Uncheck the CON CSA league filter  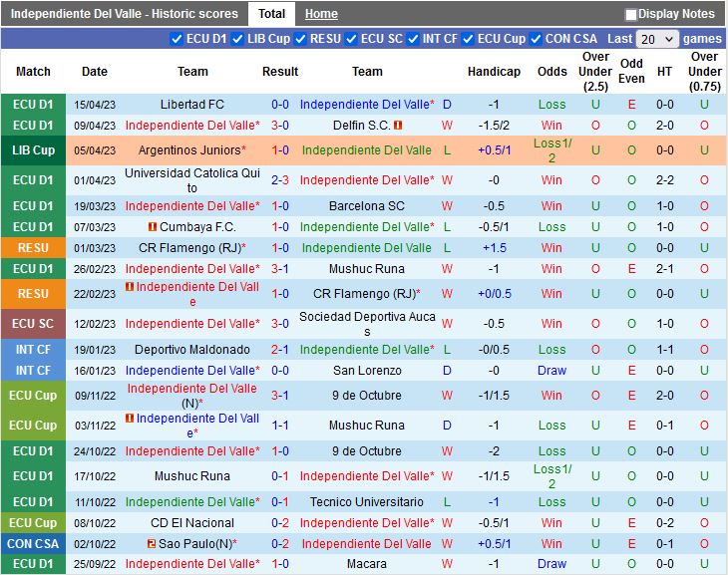pos(536,39)
